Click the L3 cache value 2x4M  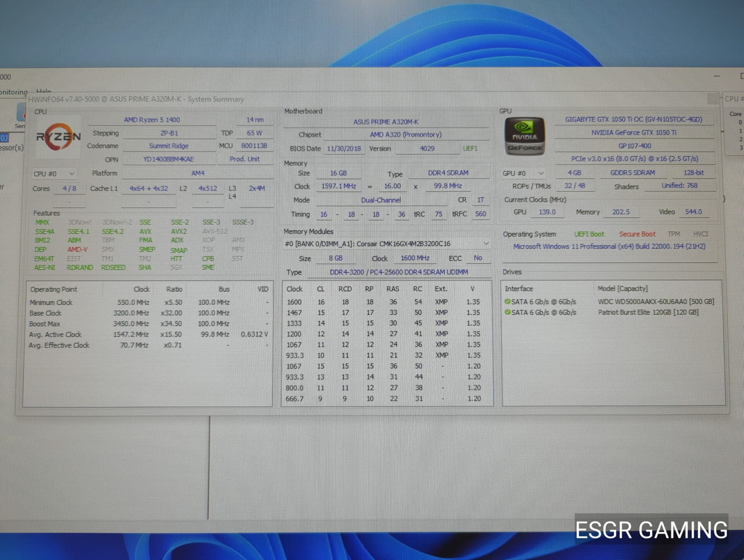(x=257, y=189)
